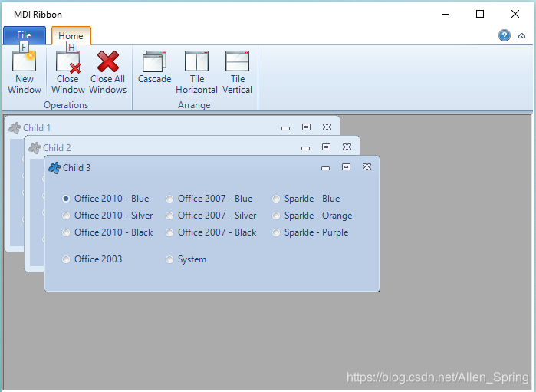The image size is (536, 392).
Task: Choose Sparkle - Purple theme
Action: (311, 232)
